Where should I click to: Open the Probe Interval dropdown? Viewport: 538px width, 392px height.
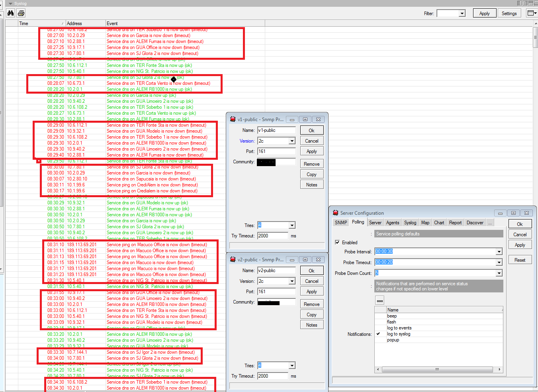(499, 251)
